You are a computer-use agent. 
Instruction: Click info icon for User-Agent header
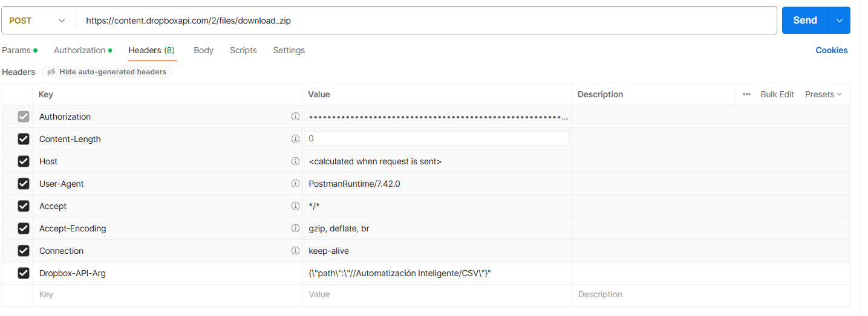295,184
